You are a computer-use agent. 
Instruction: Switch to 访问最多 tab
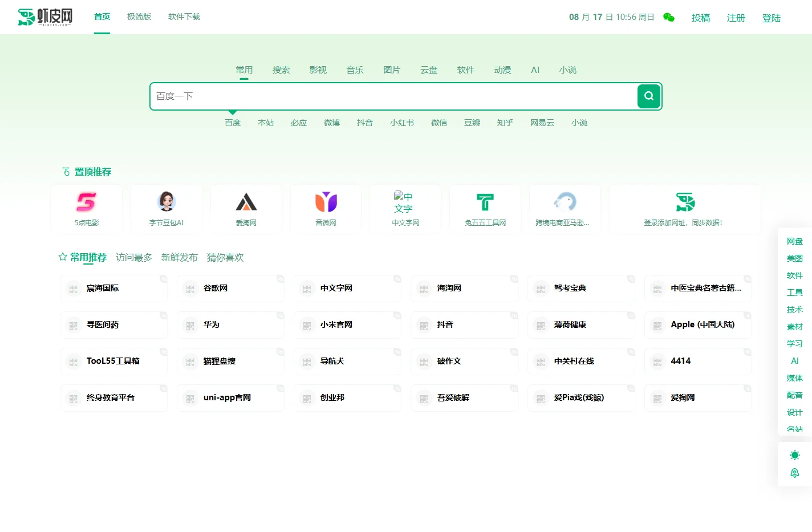point(134,257)
